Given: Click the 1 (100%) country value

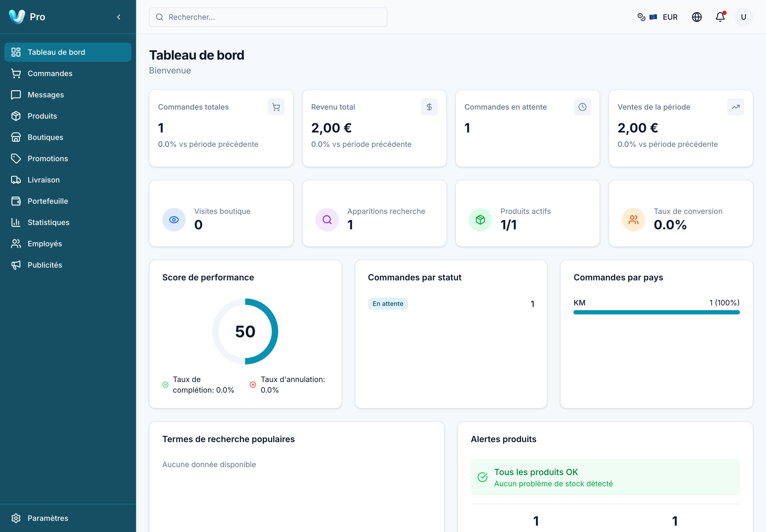Looking at the screenshot, I should click(724, 303).
